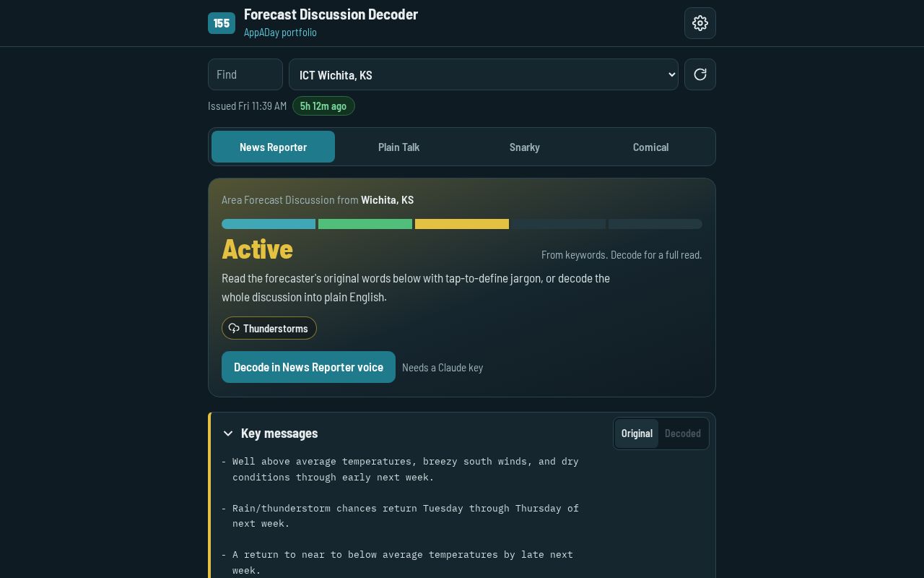
Task: Collapse the Key messages section chevron
Action: [x=228, y=433]
